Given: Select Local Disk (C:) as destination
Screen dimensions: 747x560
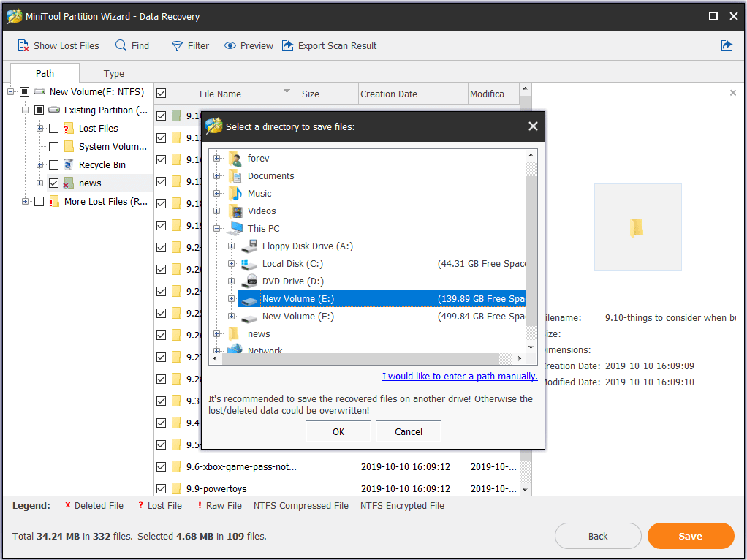Looking at the screenshot, I should pos(282,264).
